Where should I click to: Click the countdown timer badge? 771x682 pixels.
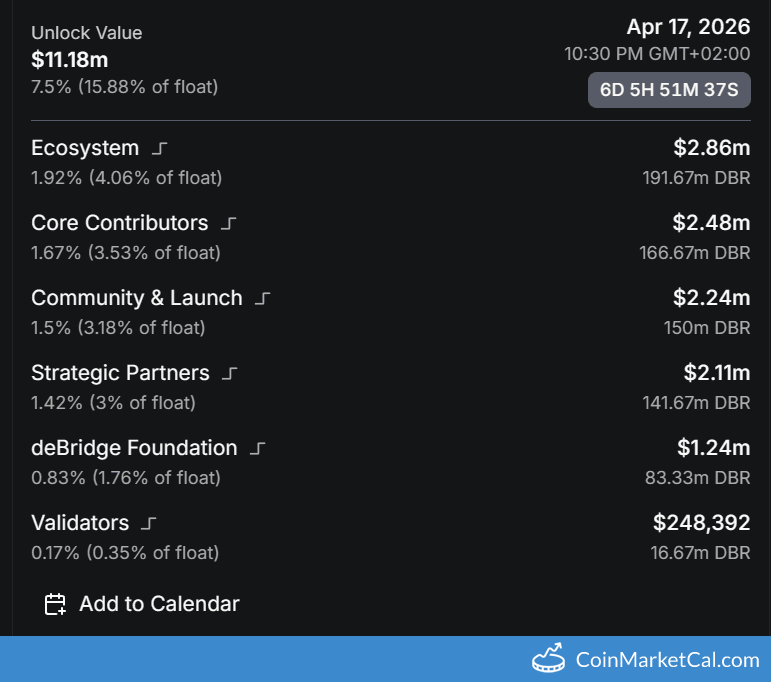pyautogui.click(x=668, y=91)
